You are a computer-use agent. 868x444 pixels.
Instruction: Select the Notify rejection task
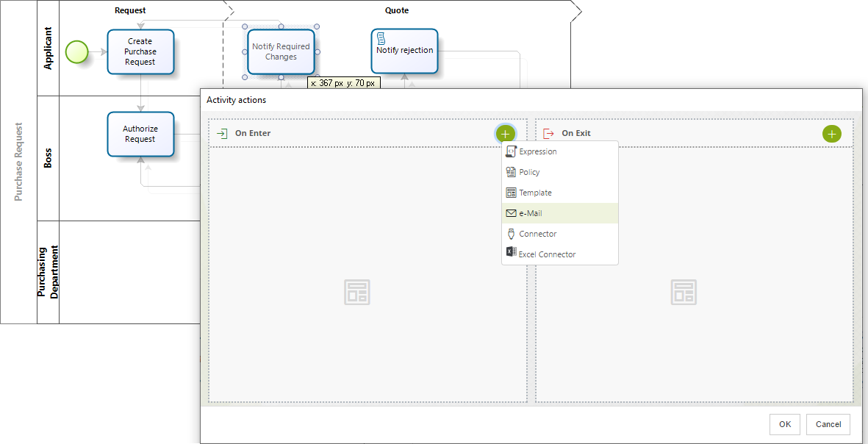coord(405,51)
